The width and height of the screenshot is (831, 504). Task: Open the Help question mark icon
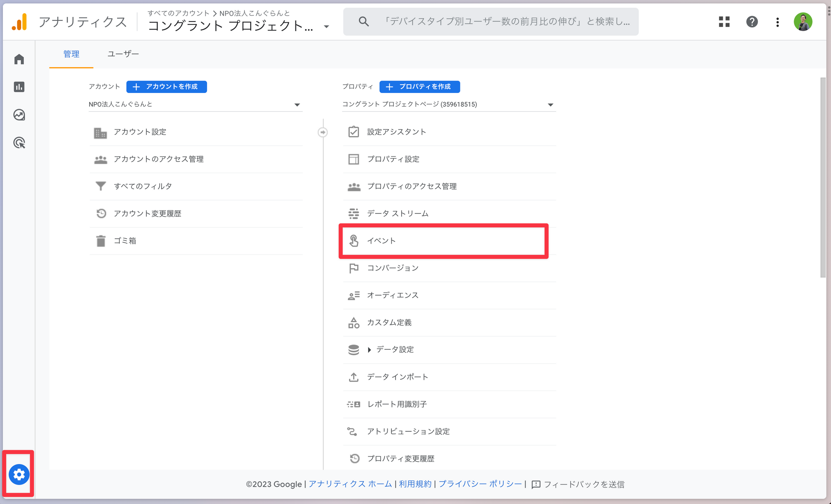click(752, 22)
